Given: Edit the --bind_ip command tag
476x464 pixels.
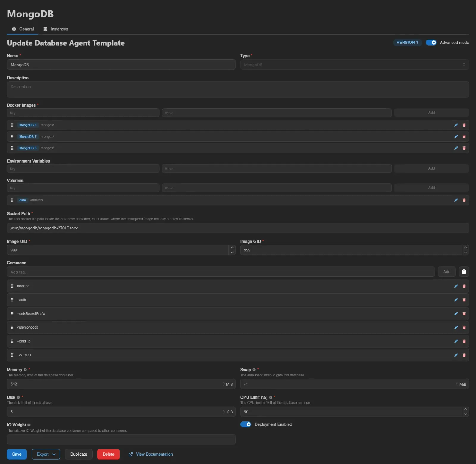Looking at the screenshot, I should (x=456, y=341).
